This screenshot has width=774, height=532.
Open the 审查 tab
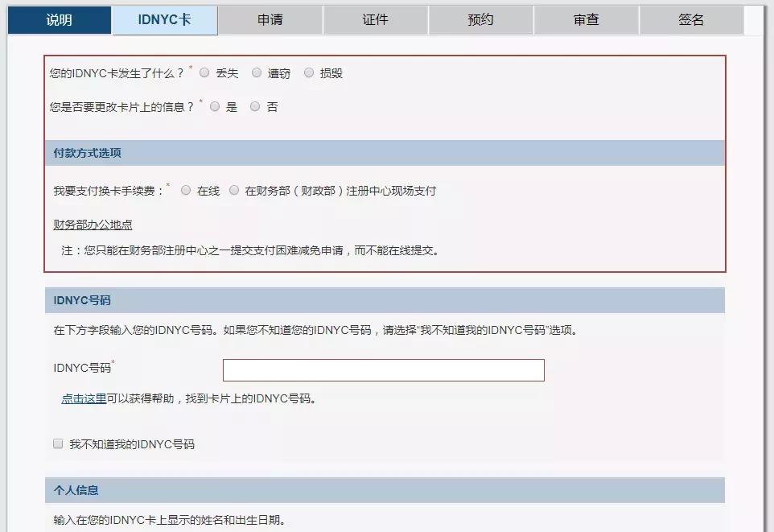point(586,20)
